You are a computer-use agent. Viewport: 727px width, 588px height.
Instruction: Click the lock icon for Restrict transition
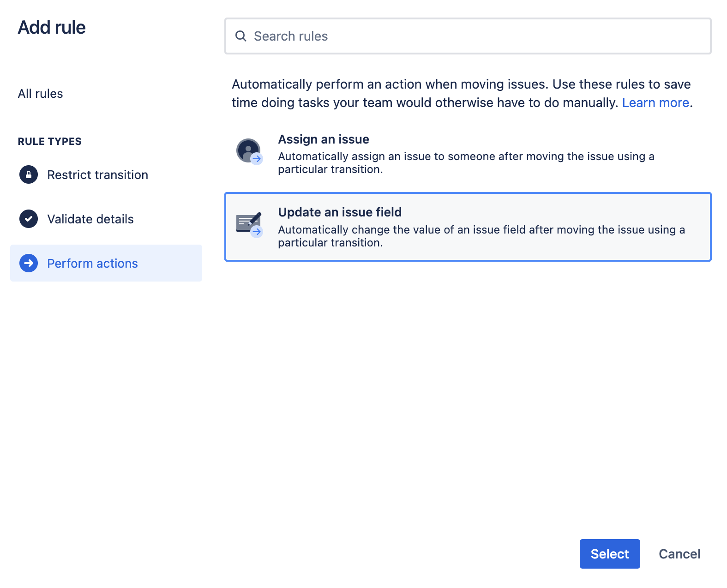tap(29, 175)
